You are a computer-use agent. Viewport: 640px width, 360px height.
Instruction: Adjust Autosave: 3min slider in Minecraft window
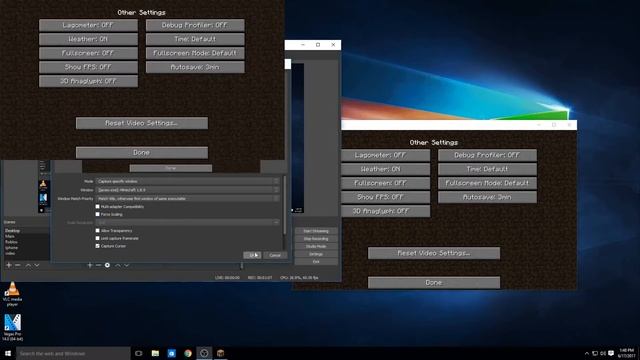(487, 197)
